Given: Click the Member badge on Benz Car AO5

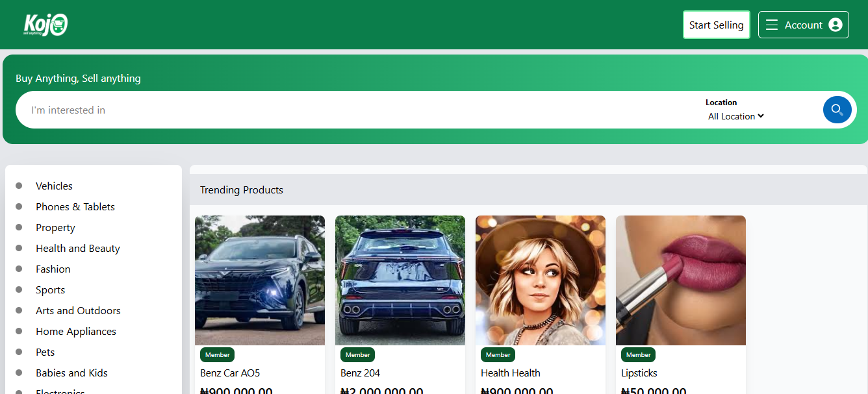Looking at the screenshot, I should [x=217, y=355].
